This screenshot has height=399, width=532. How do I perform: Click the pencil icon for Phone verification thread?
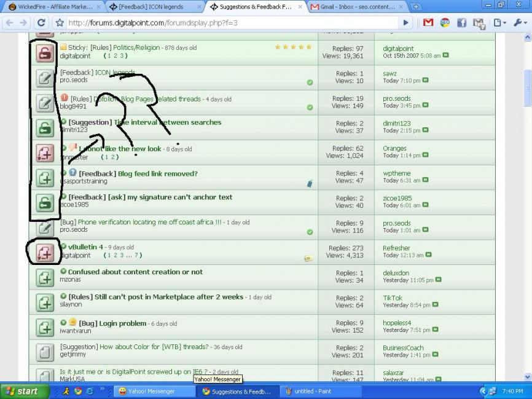click(45, 227)
